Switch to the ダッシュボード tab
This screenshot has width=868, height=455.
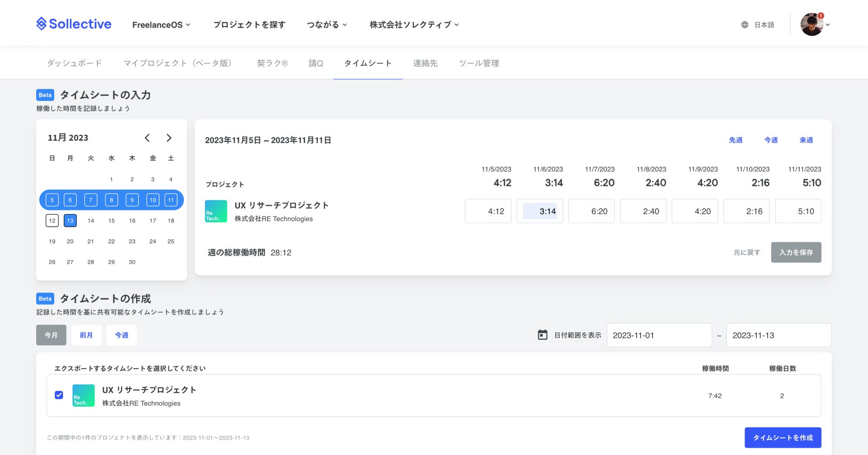pos(75,63)
